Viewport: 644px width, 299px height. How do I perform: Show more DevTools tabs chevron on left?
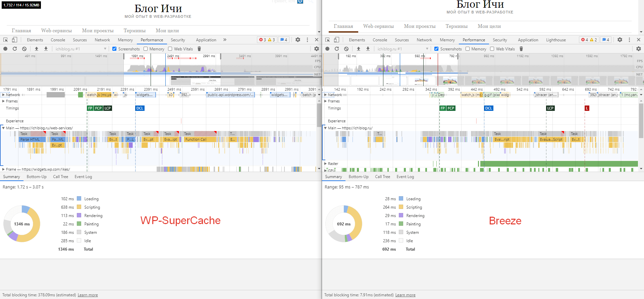tap(225, 40)
